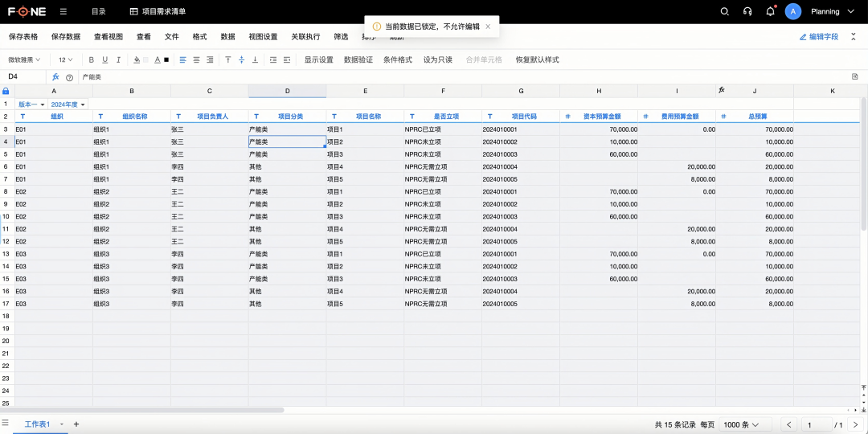This screenshot has width=868, height=434.
Task: Open the 关联执行 menu
Action: pyautogui.click(x=305, y=36)
